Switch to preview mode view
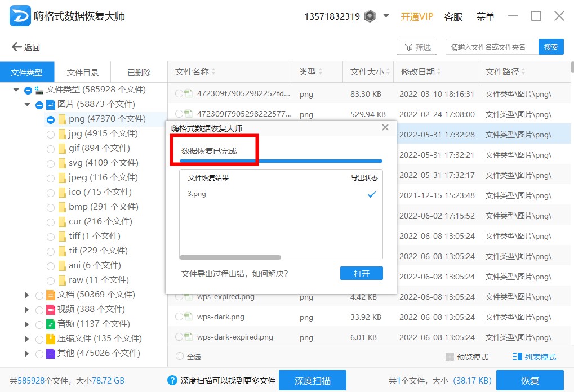Viewport: 574px width, 392px height. pos(467,357)
